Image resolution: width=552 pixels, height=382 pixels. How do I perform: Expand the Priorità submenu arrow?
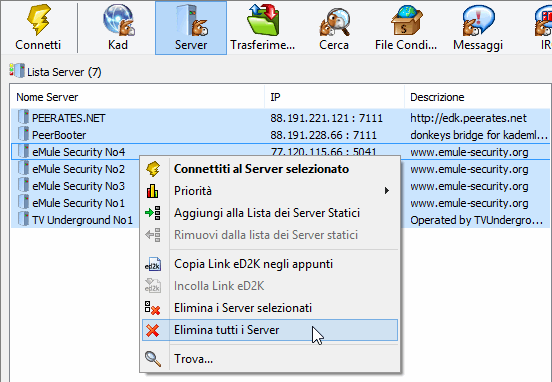387,191
